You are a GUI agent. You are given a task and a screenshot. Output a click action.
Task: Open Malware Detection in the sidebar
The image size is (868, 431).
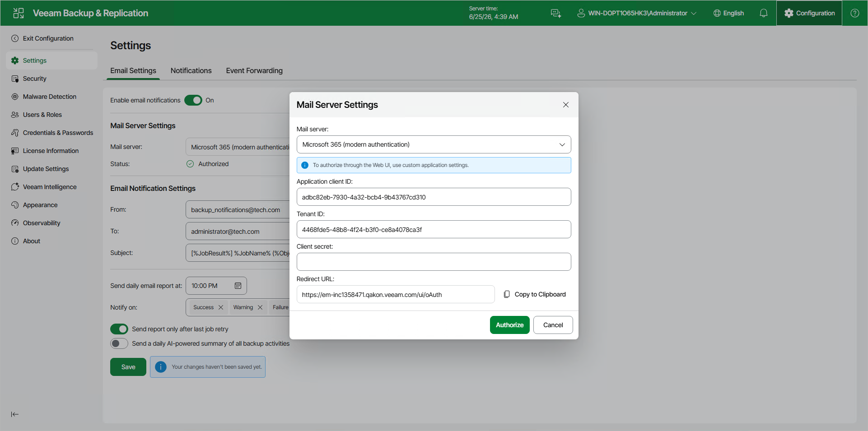(x=51, y=97)
